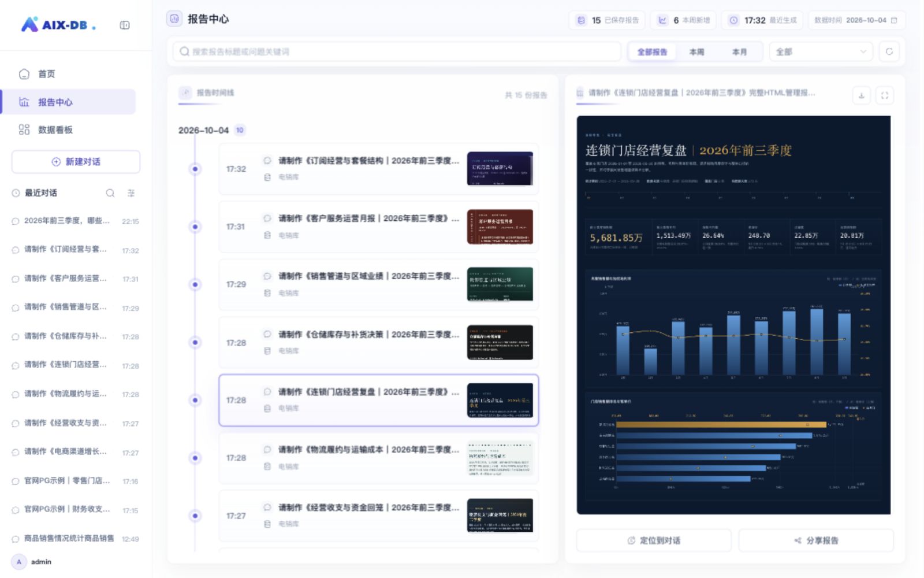924x578 pixels.
Task: Click the 15 已保存报告 stat chip
Action: pyautogui.click(x=608, y=20)
